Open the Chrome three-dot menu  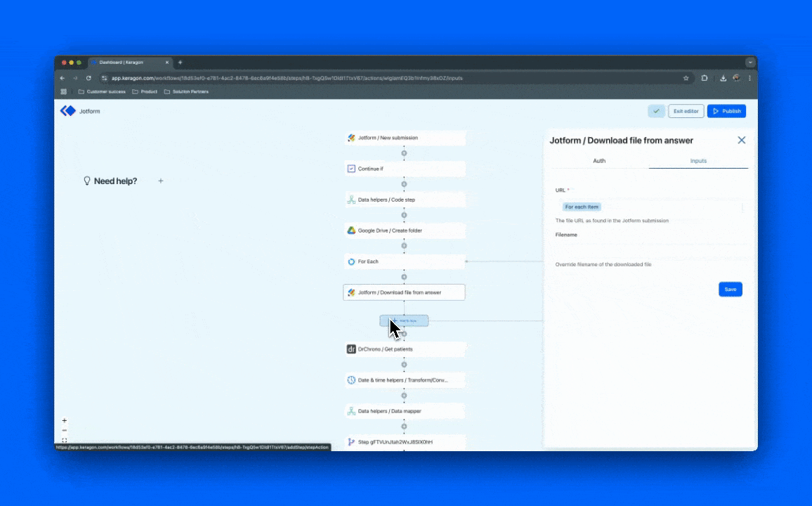(x=749, y=78)
